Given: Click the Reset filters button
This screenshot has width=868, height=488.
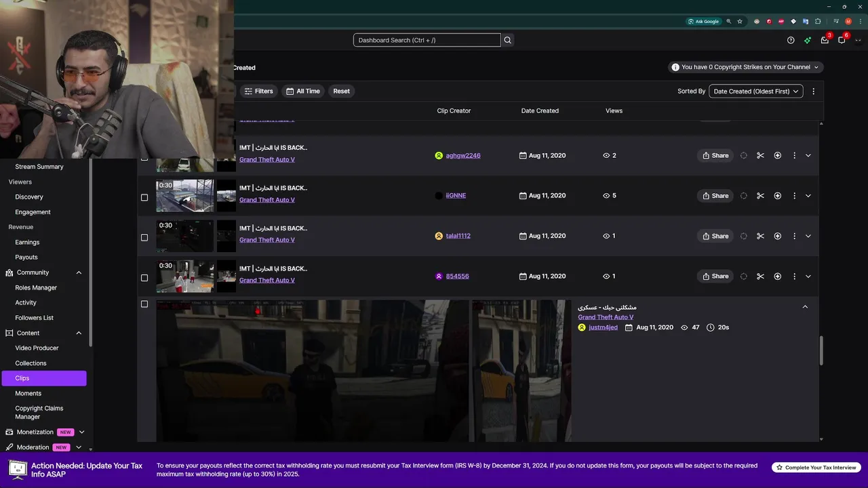Looking at the screenshot, I should (x=342, y=91).
